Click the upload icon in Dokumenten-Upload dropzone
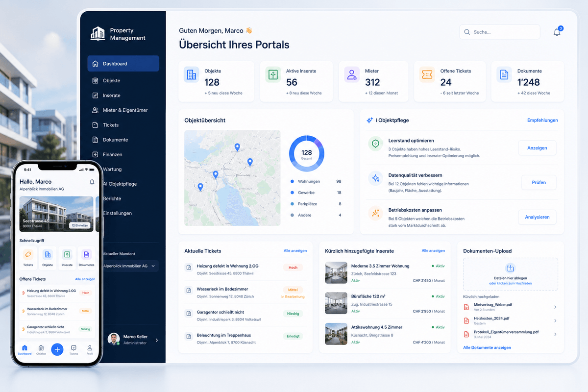Viewport: 588px width, 392px height. 510,268
